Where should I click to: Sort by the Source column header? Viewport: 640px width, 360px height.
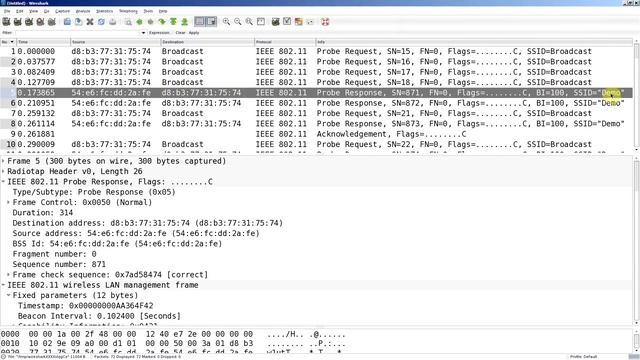116,42
